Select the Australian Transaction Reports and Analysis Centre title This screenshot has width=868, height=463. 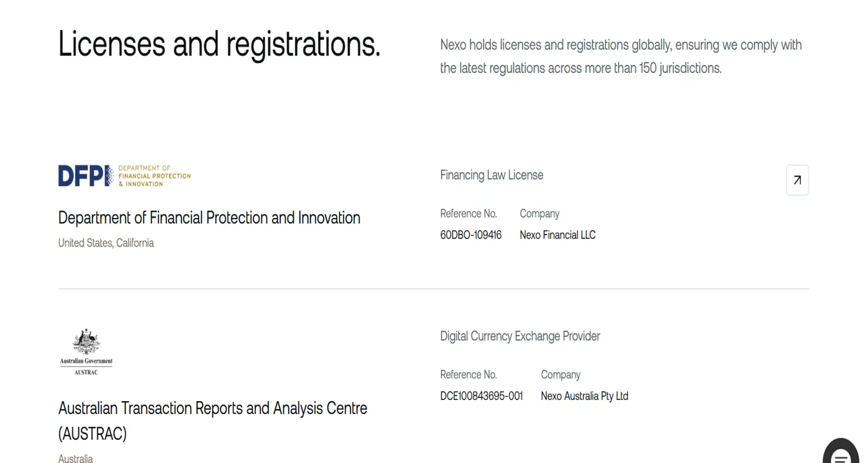pyautogui.click(x=212, y=409)
